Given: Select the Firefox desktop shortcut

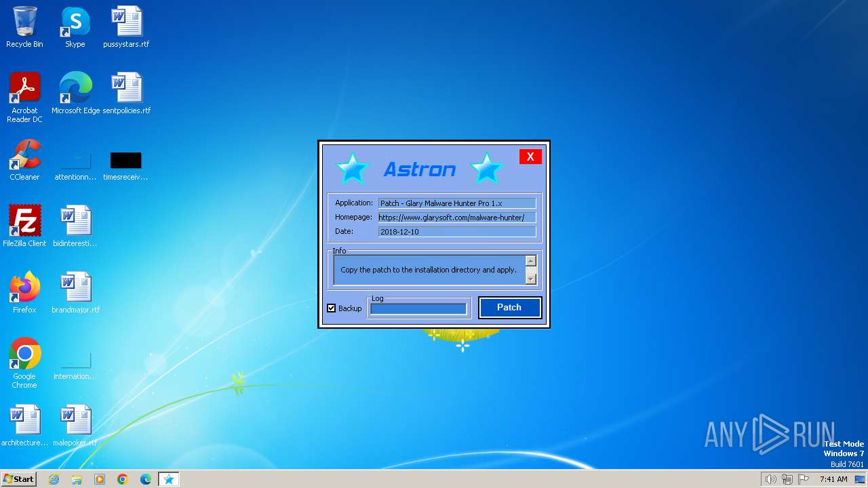Looking at the screenshot, I should (x=24, y=293).
